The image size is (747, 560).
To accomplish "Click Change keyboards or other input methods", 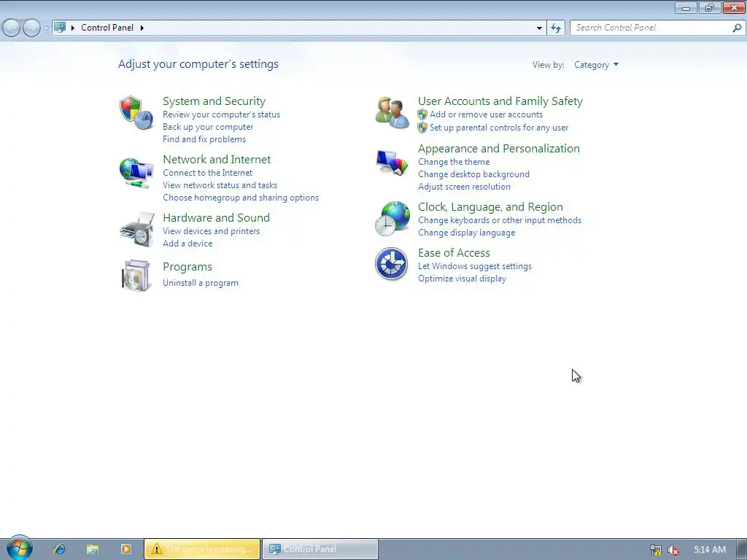I will pyautogui.click(x=500, y=220).
